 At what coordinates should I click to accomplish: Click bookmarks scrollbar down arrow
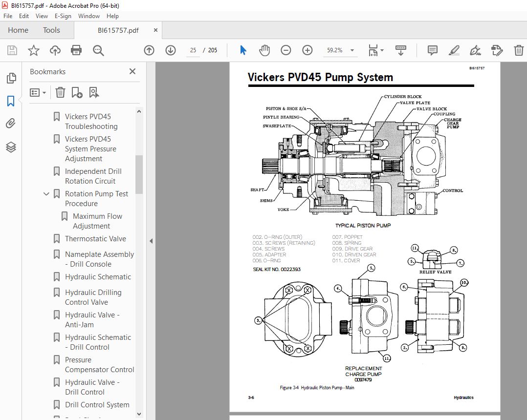[139, 414]
